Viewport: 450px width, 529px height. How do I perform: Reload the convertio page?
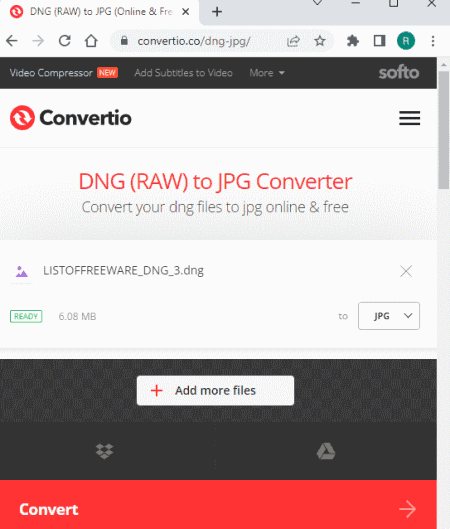(x=64, y=41)
